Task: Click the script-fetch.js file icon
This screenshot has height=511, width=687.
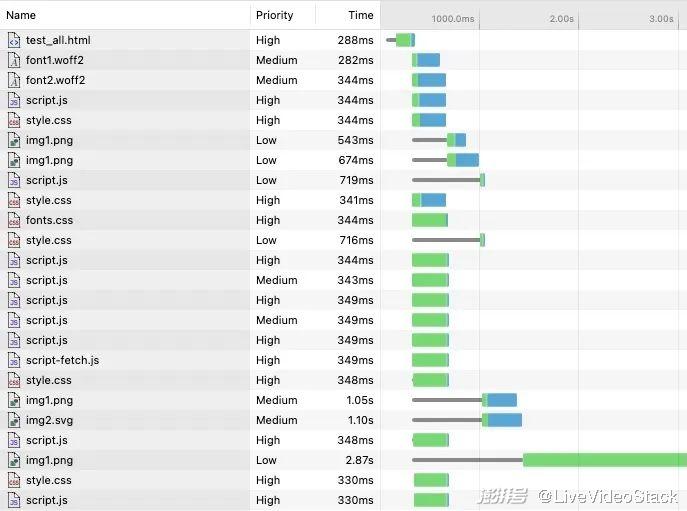Action: [x=14, y=360]
